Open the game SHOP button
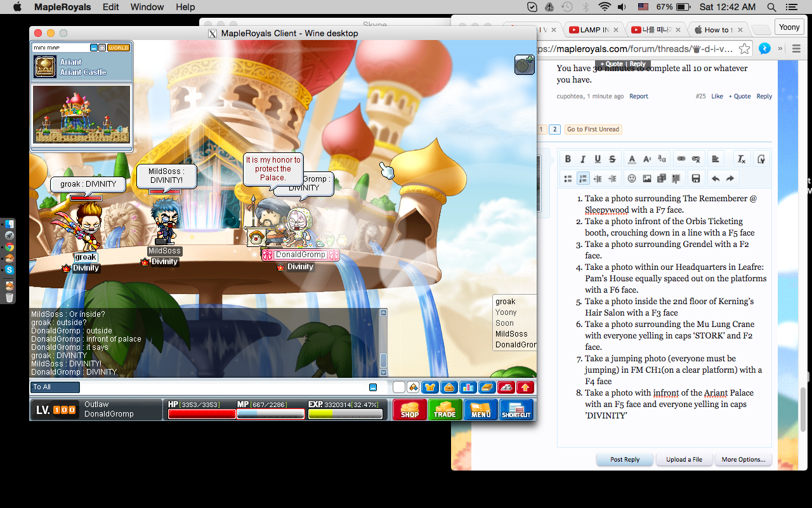 (x=409, y=410)
